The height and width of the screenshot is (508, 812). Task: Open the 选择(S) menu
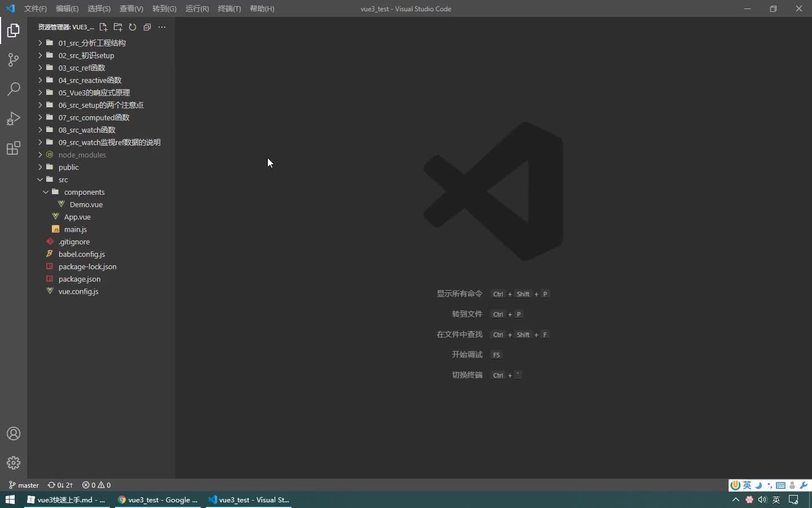point(99,8)
